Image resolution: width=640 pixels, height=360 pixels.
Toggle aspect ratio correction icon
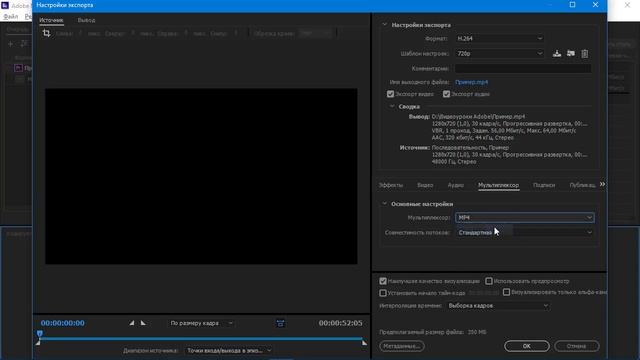[280, 323]
